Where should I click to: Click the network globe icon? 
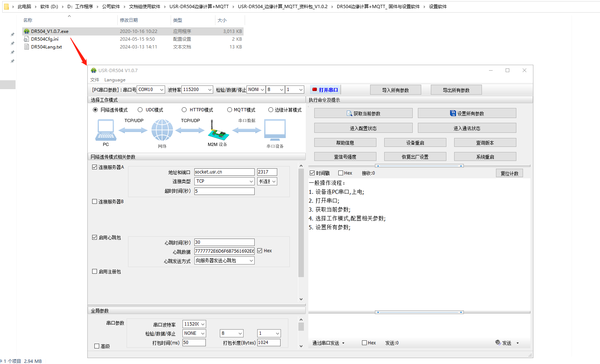click(x=162, y=130)
